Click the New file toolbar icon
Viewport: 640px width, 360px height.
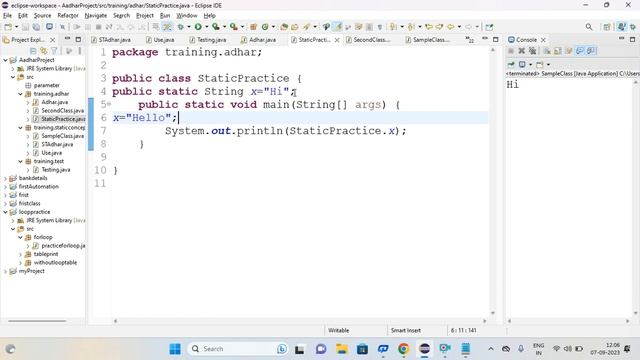coord(8,27)
